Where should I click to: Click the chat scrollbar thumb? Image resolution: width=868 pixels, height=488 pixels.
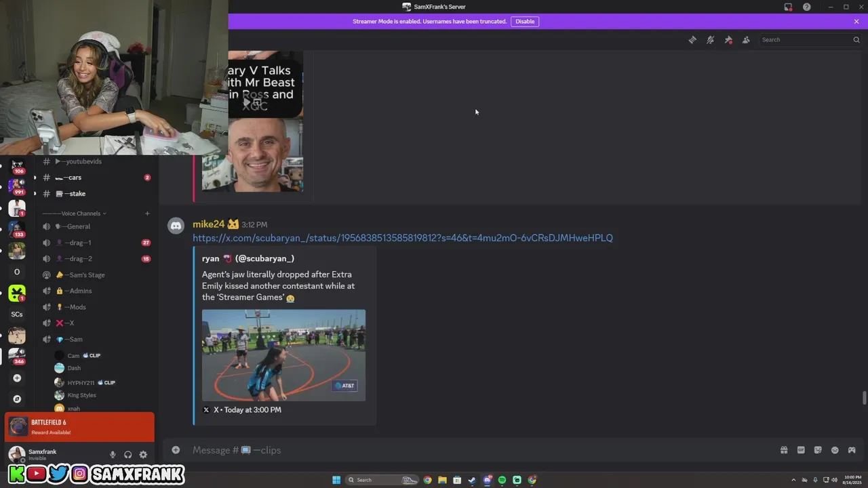tap(864, 398)
